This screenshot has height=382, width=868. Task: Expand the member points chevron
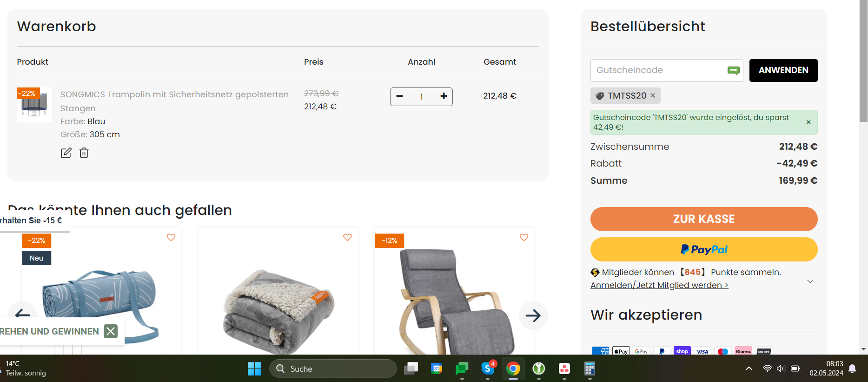pyautogui.click(x=810, y=281)
